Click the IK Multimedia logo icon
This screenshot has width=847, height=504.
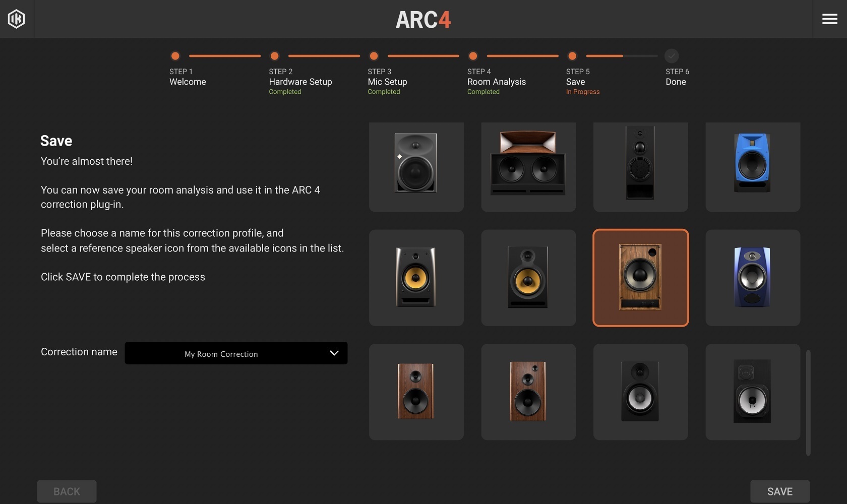coord(16,19)
